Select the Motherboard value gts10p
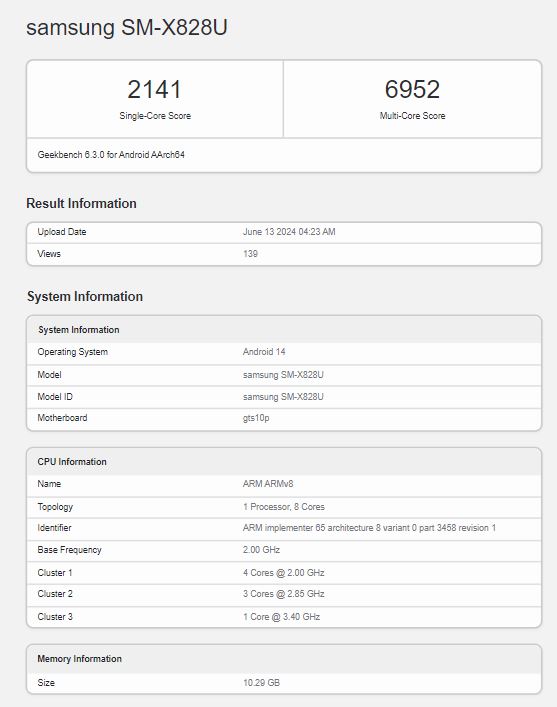This screenshot has width=557, height=707. coord(256,418)
